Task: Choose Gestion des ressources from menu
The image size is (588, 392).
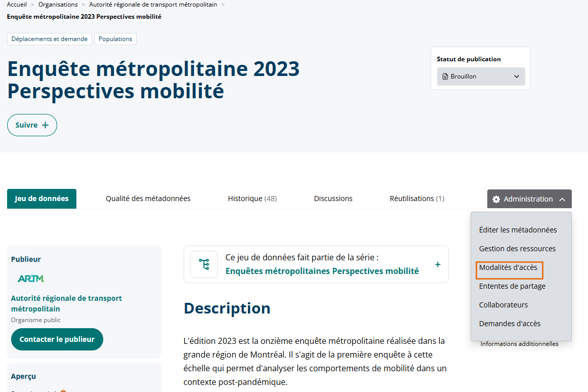Action: coord(518,249)
